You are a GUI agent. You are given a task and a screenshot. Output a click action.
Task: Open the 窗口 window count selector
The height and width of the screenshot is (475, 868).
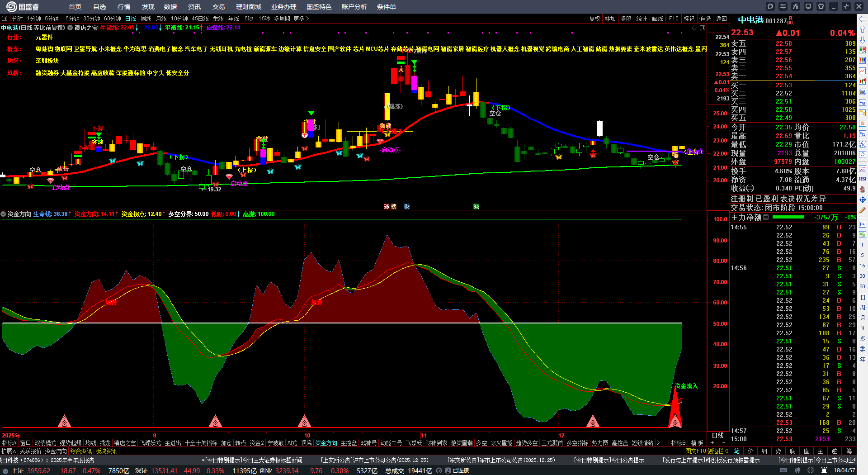point(25,443)
